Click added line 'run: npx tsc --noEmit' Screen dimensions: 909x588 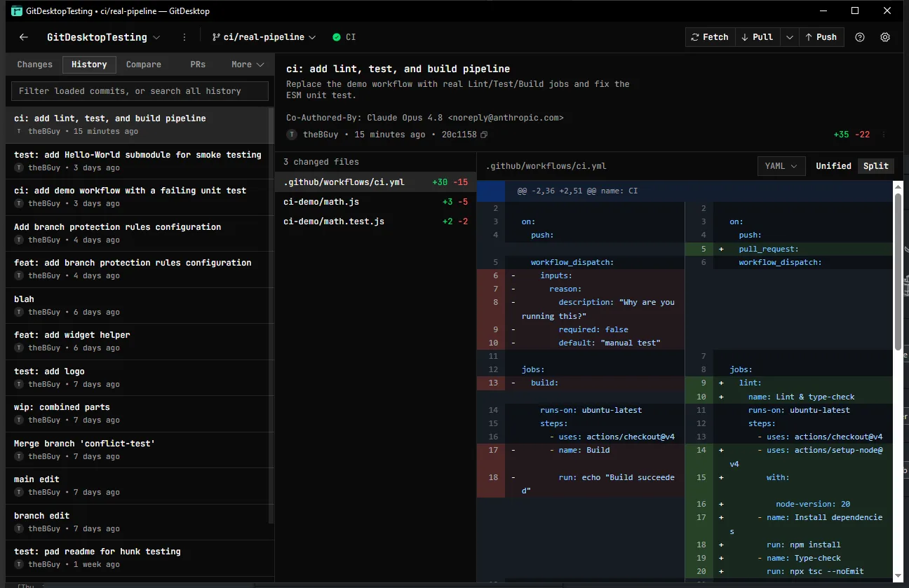pos(789,571)
